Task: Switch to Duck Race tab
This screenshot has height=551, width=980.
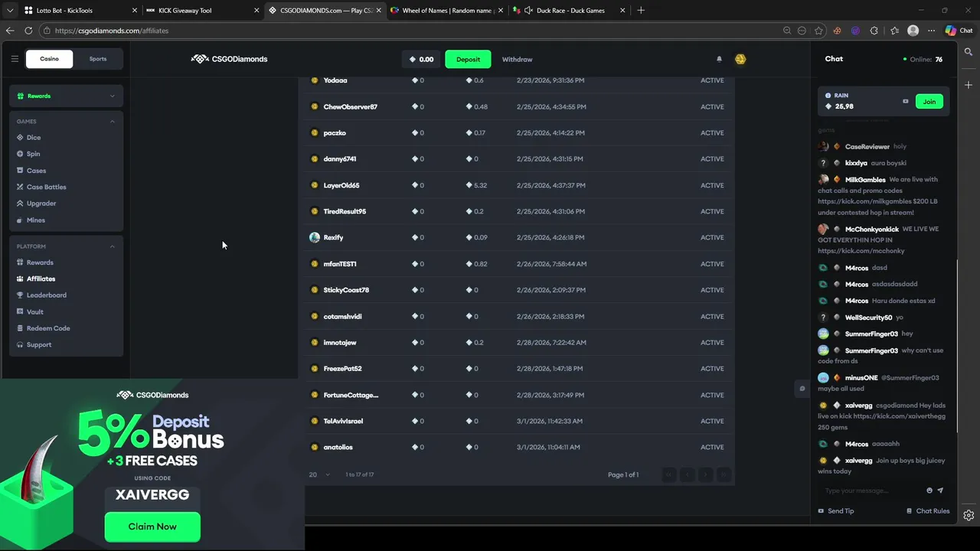Action: (568, 11)
